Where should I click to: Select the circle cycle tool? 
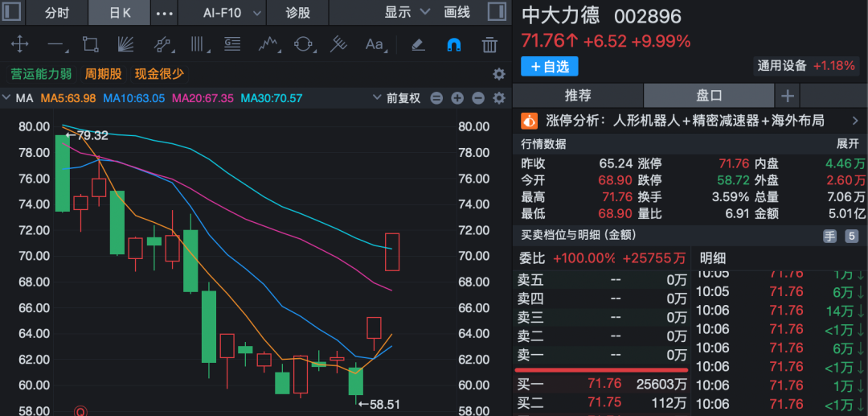click(304, 44)
